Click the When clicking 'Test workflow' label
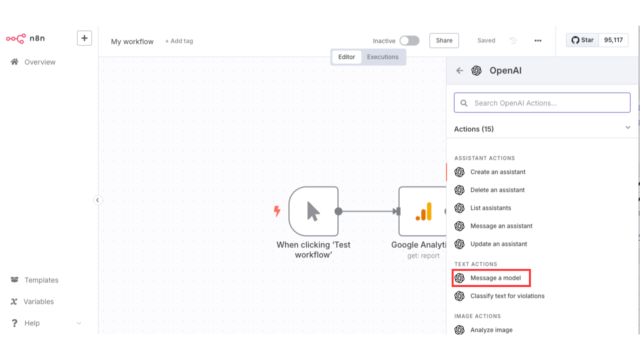640x360 pixels. coord(313,250)
